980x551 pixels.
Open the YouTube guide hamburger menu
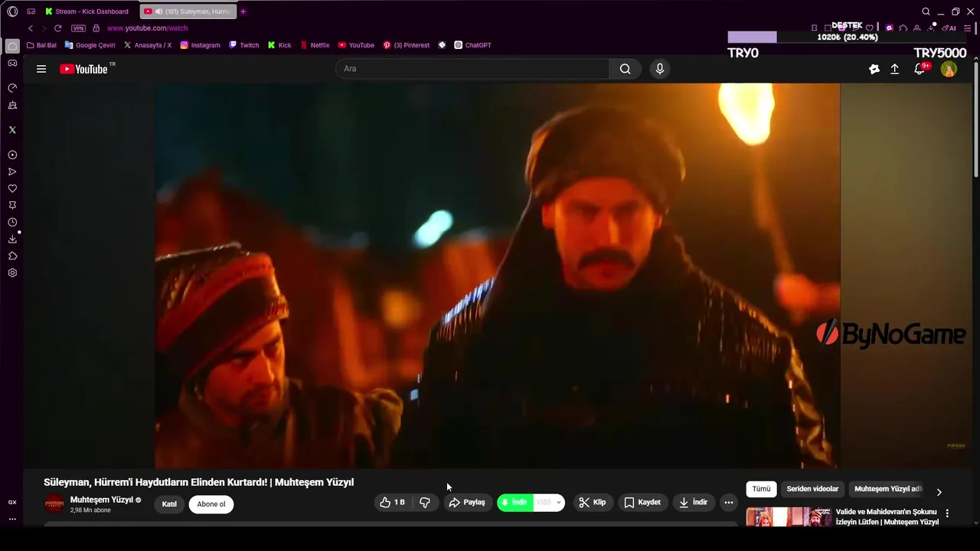41,69
